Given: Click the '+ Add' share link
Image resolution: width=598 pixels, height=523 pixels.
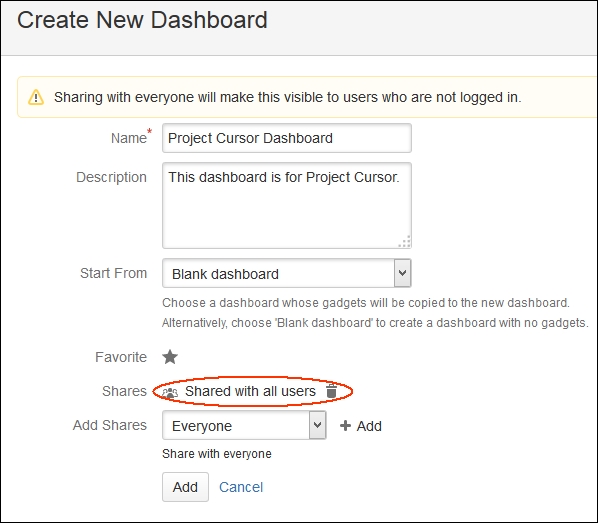Looking at the screenshot, I should [x=361, y=426].
